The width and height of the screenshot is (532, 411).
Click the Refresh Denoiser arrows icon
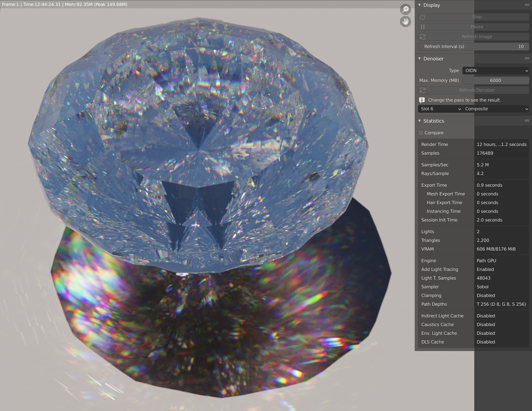point(423,90)
